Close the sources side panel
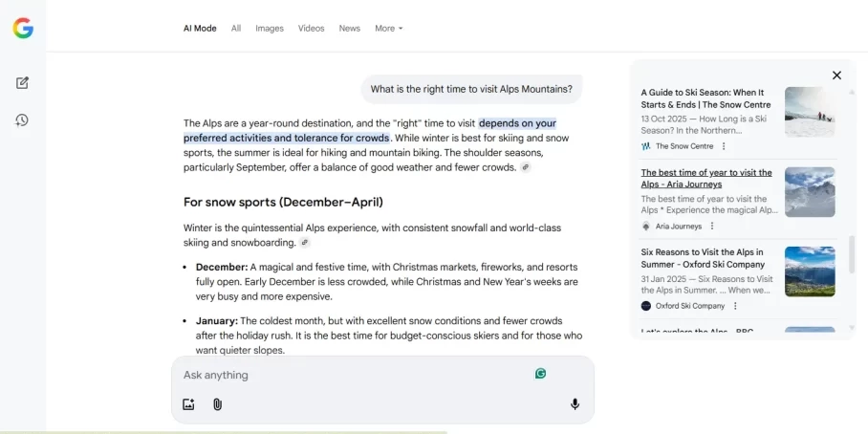Viewport: 868px width, 434px height. click(x=836, y=76)
